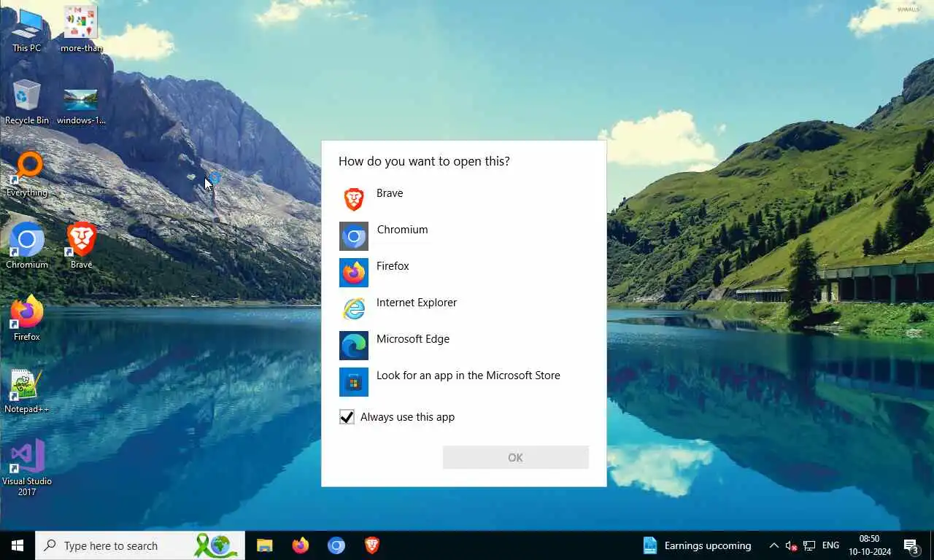Screen dimensions: 934x560
Task: Select Recycle Bin on desktop
Action: click(27, 103)
